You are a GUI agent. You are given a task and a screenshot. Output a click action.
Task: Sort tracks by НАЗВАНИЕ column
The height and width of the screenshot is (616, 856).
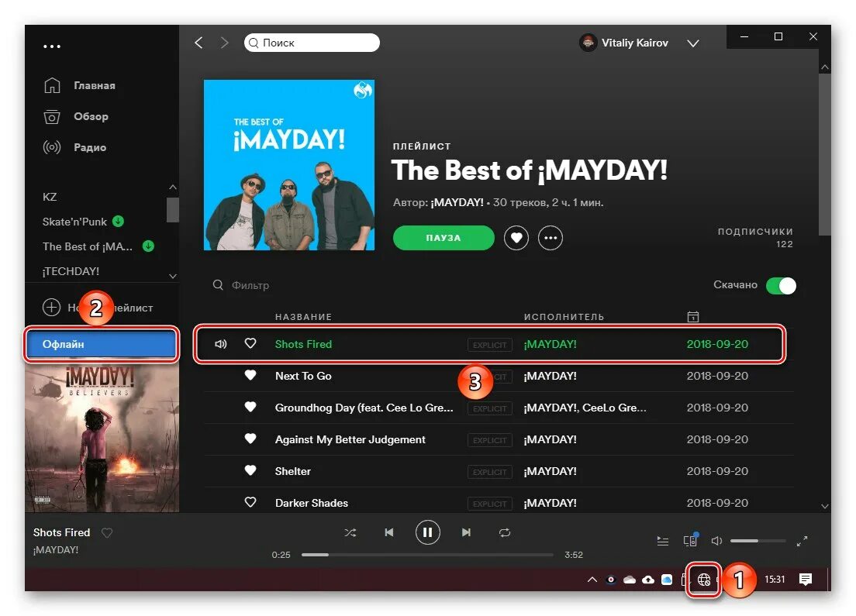(x=303, y=317)
